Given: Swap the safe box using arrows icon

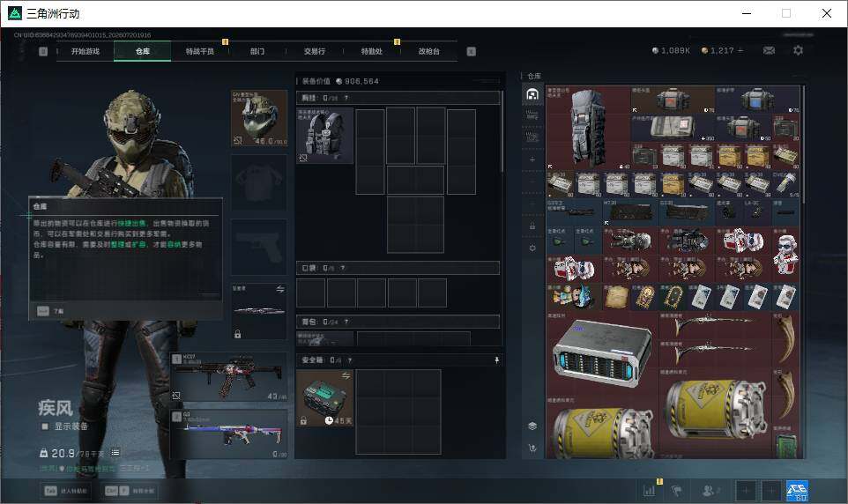Looking at the screenshot, I should [x=346, y=375].
